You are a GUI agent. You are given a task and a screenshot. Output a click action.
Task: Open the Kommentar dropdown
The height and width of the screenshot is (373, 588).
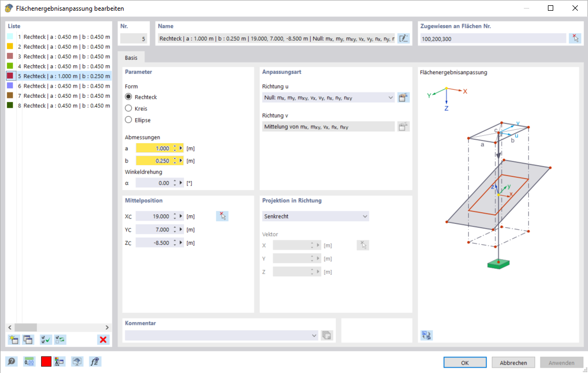click(x=314, y=336)
